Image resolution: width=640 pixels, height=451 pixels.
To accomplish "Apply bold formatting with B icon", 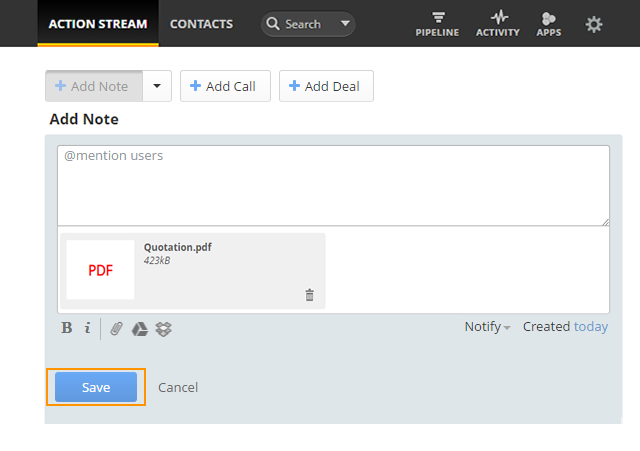I will (x=67, y=328).
